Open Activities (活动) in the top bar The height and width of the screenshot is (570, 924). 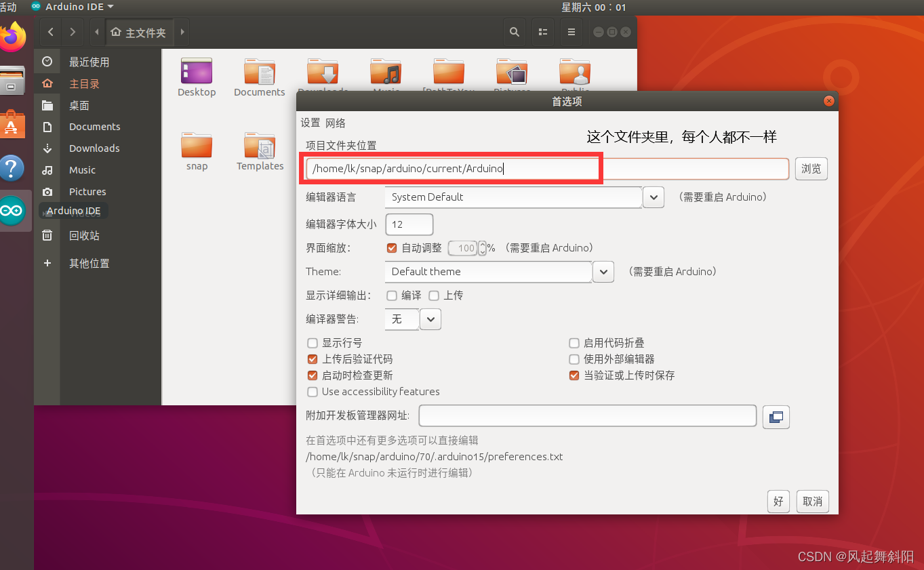tap(8, 7)
